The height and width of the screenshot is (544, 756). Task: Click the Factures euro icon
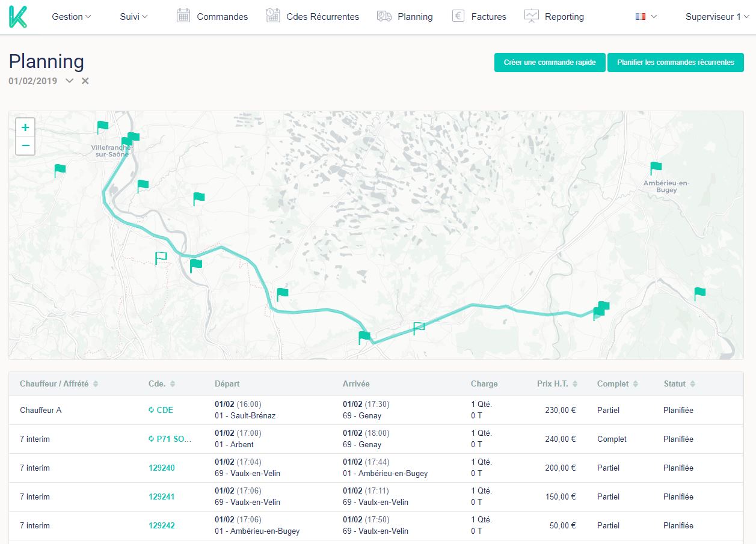tap(458, 16)
